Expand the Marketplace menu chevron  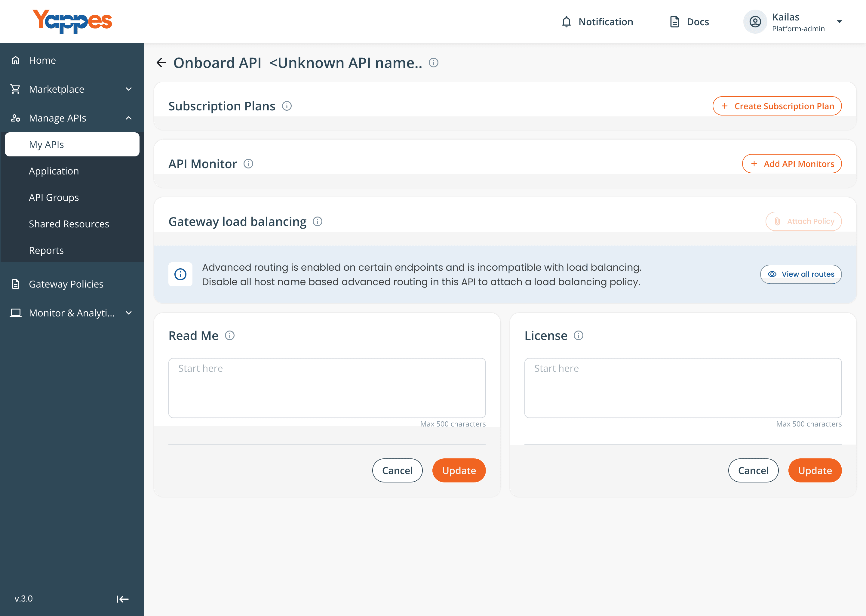pyautogui.click(x=129, y=89)
